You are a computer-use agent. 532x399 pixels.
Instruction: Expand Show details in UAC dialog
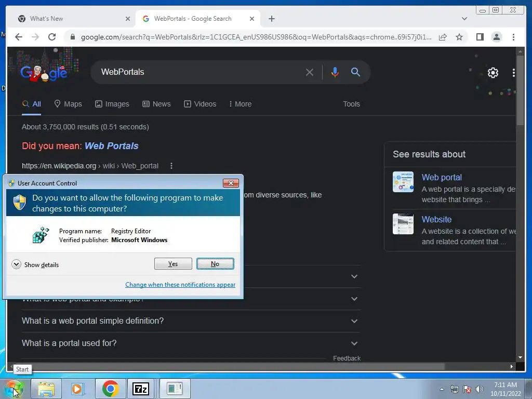coord(35,264)
